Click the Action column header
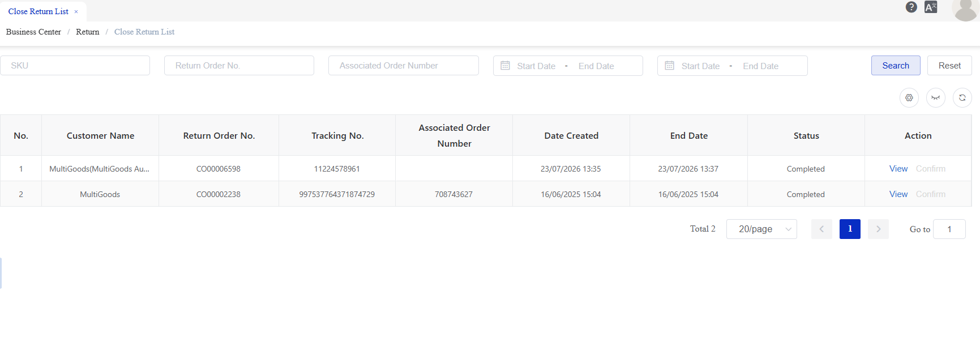980x363 pixels. [918, 136]
